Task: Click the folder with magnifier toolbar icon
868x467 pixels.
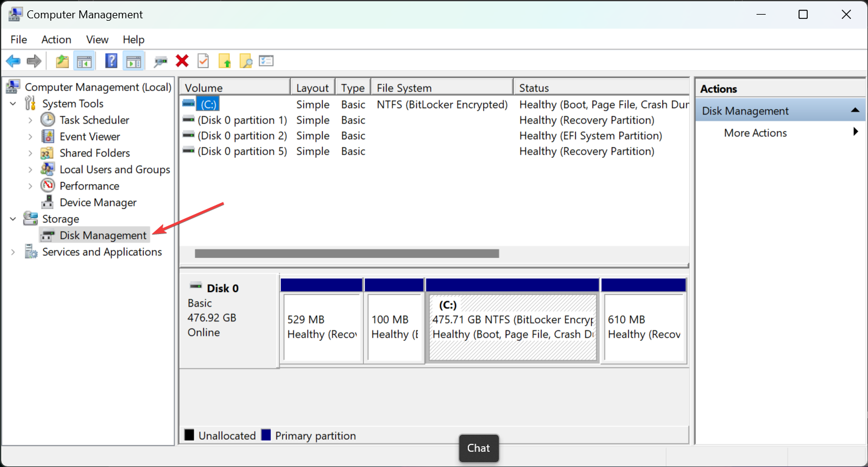Action: pyautogui.click(x=245, y=61)
